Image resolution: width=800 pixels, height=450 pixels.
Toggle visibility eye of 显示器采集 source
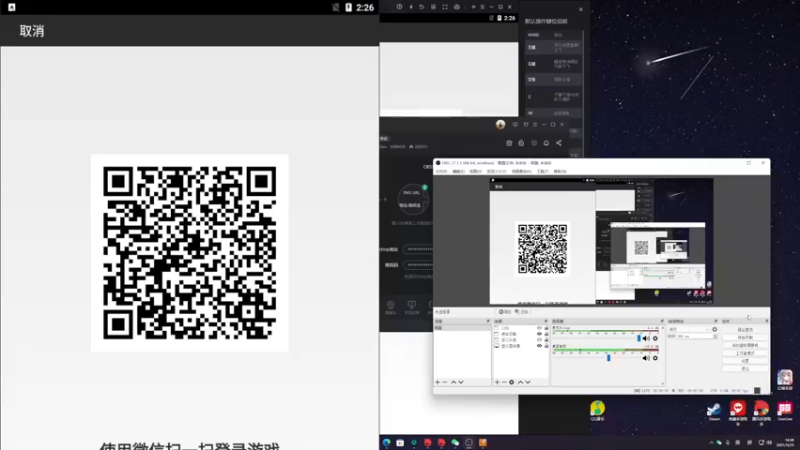click(x=539, y=346)
